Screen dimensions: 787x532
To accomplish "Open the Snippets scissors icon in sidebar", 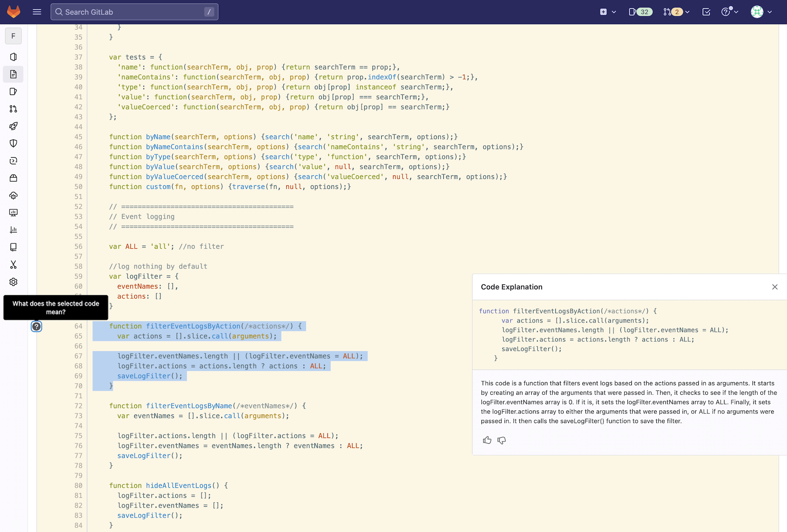I will (13, 265).
